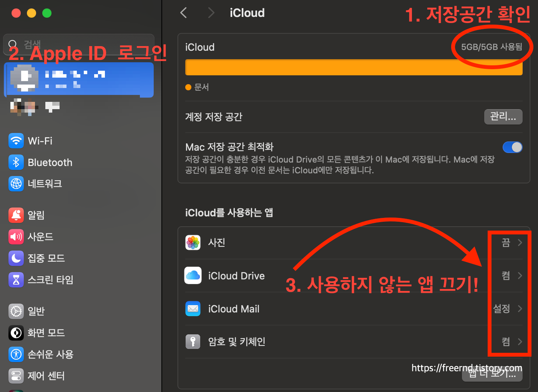Open the 알림 settings pane
The width and height of the screenshot is (538, 392).
pos(79,215)
